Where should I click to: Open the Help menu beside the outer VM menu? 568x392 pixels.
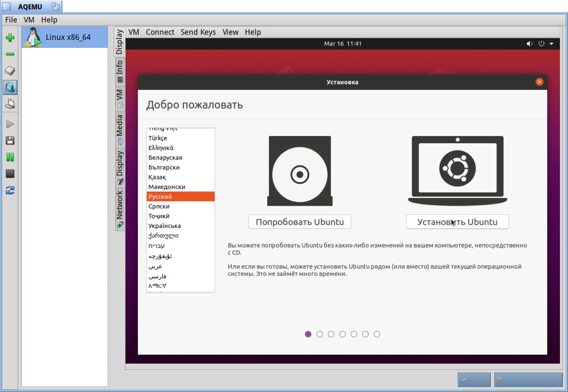(x=49, y=20)
